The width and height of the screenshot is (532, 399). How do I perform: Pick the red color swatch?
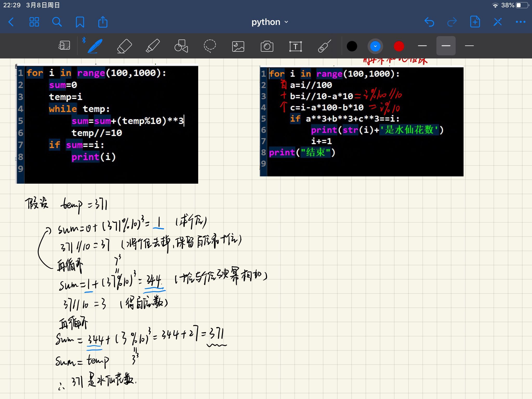399,46
